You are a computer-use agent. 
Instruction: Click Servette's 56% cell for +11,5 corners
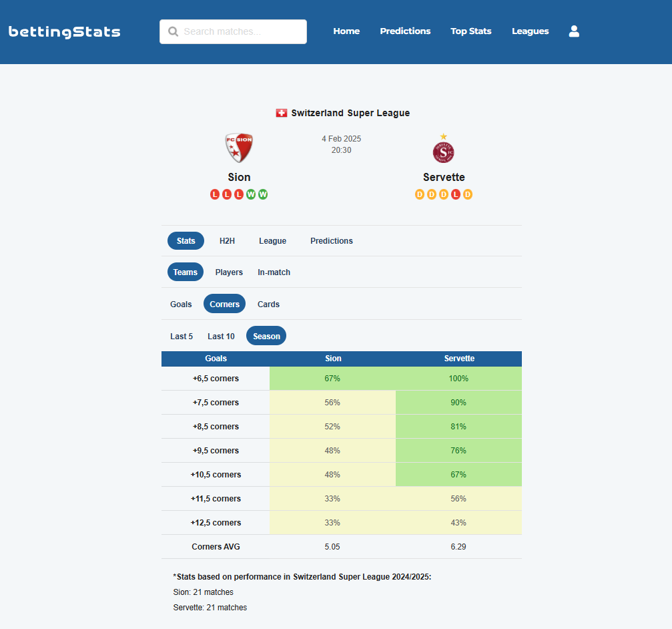tap(458, 499)
